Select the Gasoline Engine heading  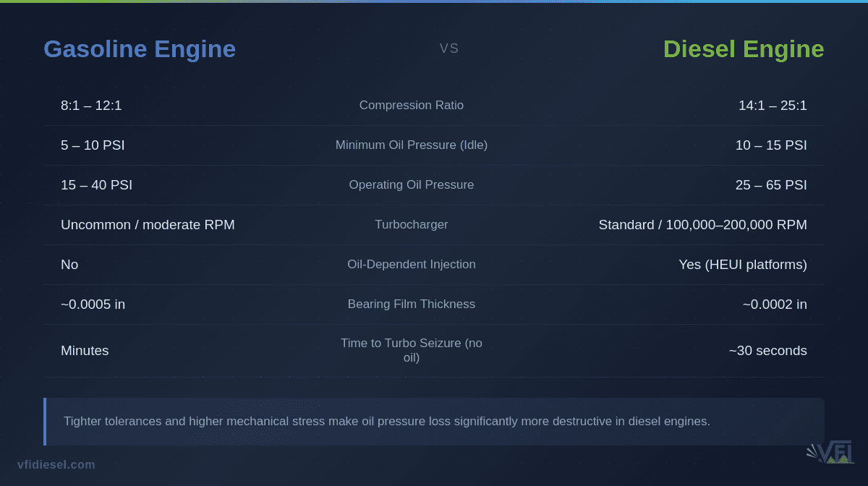[x=140, y=48]
